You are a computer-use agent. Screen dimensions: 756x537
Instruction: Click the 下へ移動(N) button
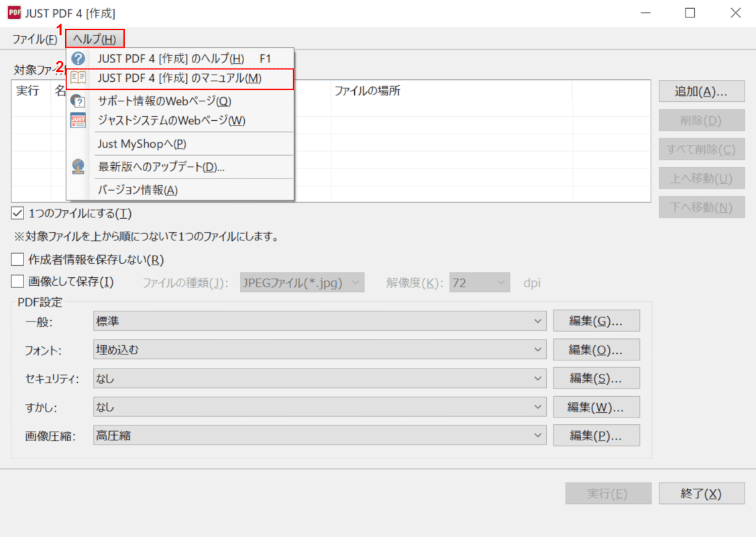(x=702, y=207)
